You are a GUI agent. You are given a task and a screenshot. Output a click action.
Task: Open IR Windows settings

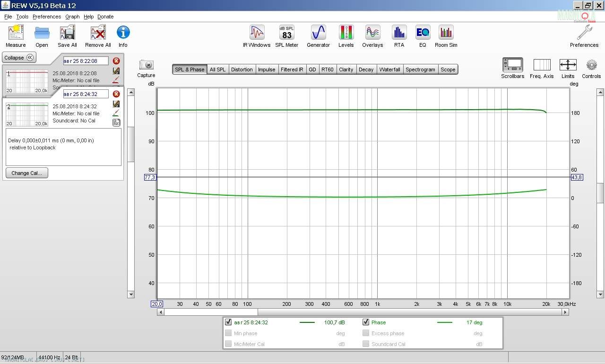click(257, 33)
